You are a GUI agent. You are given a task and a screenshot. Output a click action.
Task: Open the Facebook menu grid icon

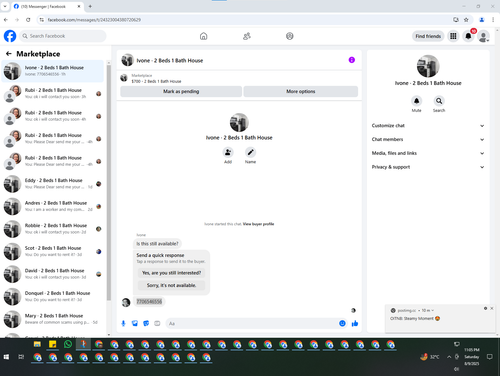(x=453, y=36)
